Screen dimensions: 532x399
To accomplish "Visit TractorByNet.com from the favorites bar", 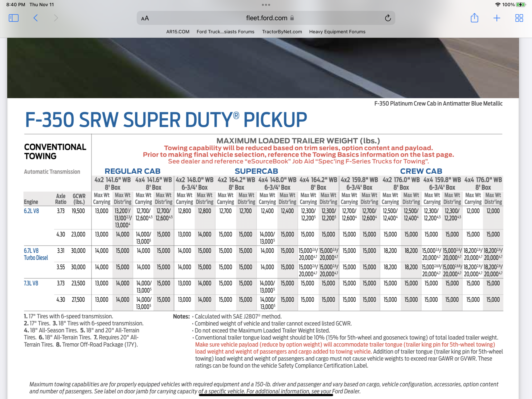I will tap(282, 31).
